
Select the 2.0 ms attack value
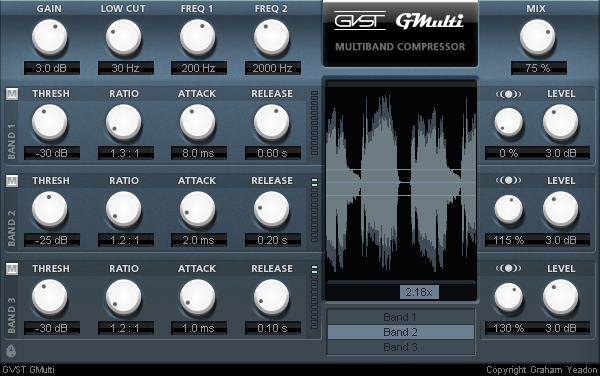click(199, 240)
